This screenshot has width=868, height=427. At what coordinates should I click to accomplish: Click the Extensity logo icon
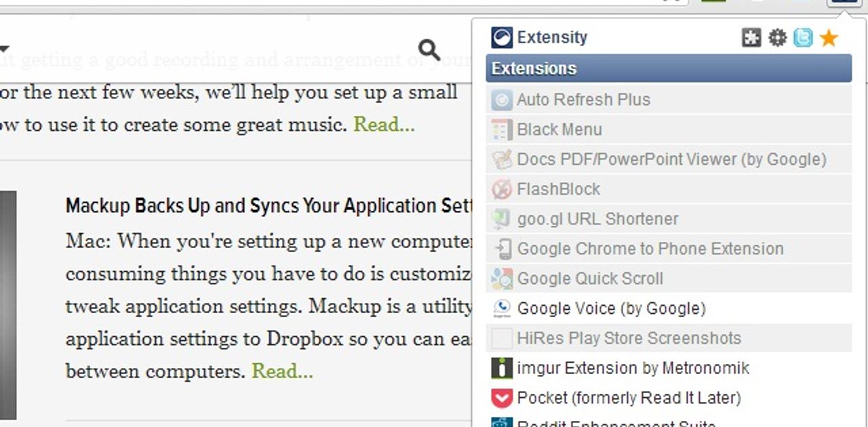coord(502,37)
